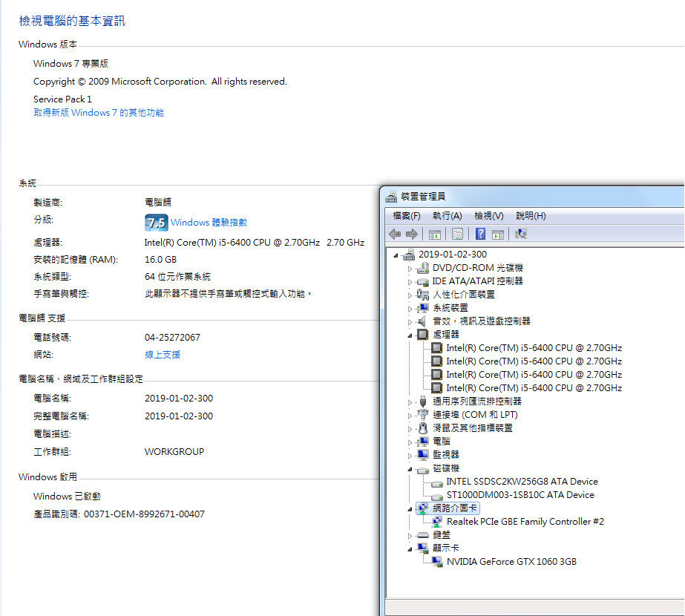
Task: Click the Scan for hardware changes icon
Action: tap(521, 235)
